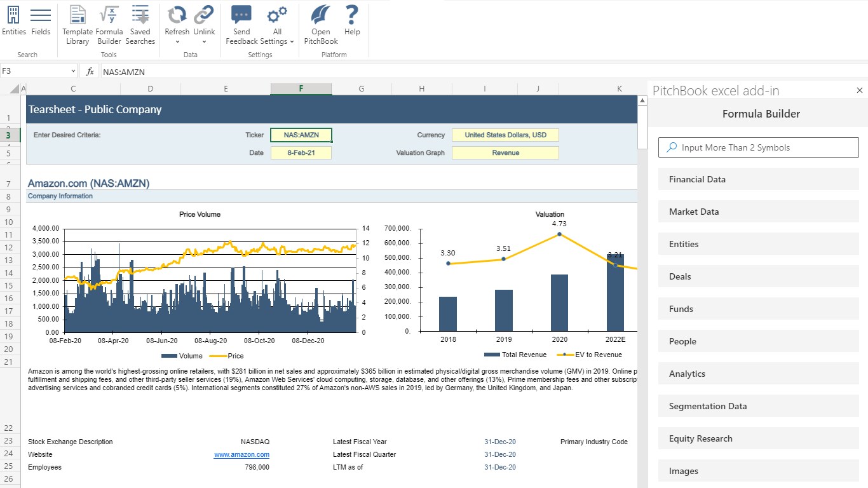Click the Total Revenue legend entry

[515, 355]
